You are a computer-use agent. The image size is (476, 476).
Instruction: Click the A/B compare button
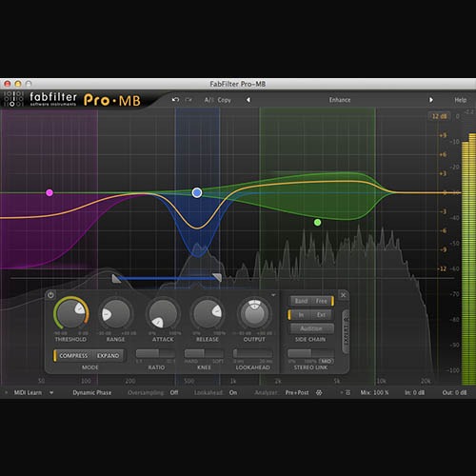pyautogui.click(x=209, y=100)
